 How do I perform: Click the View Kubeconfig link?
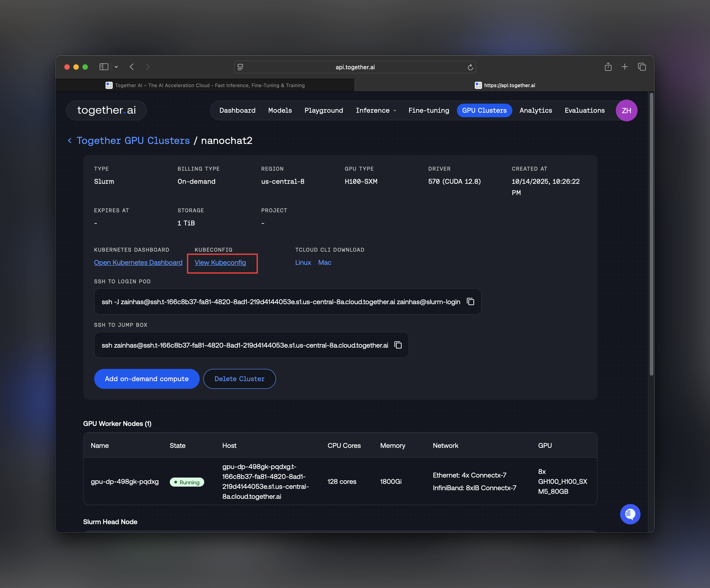click(220, 263)
